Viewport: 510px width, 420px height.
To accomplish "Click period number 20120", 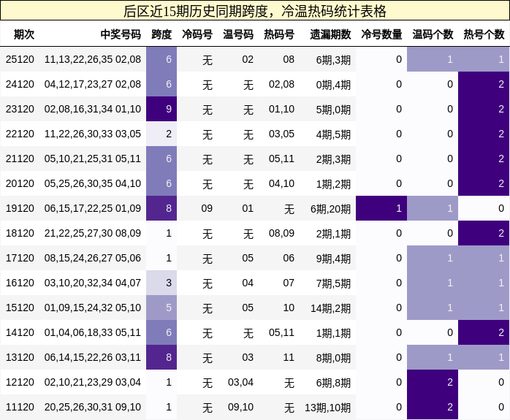I will (x=20, y=183).
